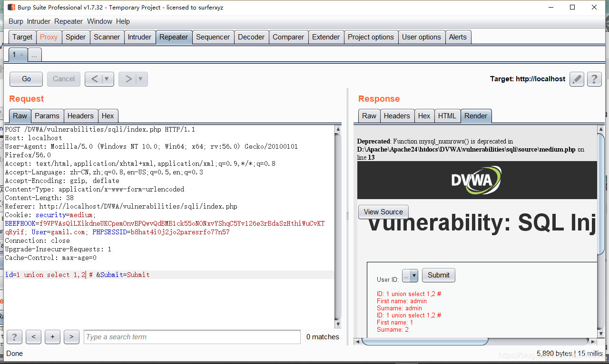Click the 'POST /DVWA/vulnerabilities/sqli/index.php' request line
Image resolution: width=609 pixels, height=364 pixels.
100,129
